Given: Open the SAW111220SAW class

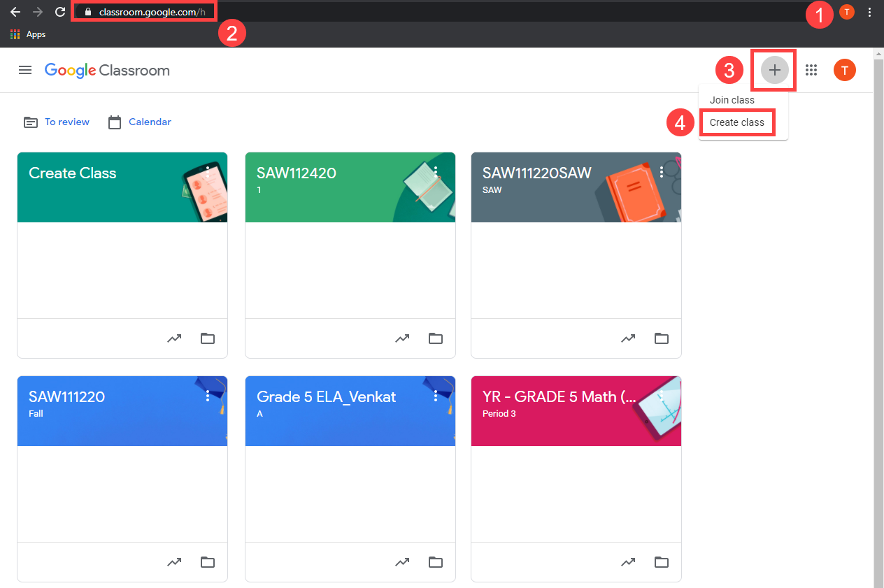Looking at the screenshot, I should [x=537, y=173].
